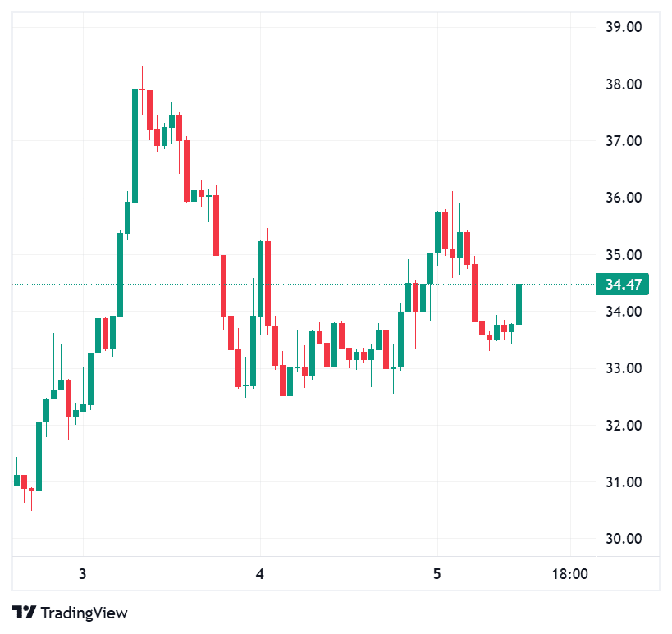This screenshot has width=672, height=634.
Task: Click the 34.00 price axis label
Action: [x=623, y=312]
